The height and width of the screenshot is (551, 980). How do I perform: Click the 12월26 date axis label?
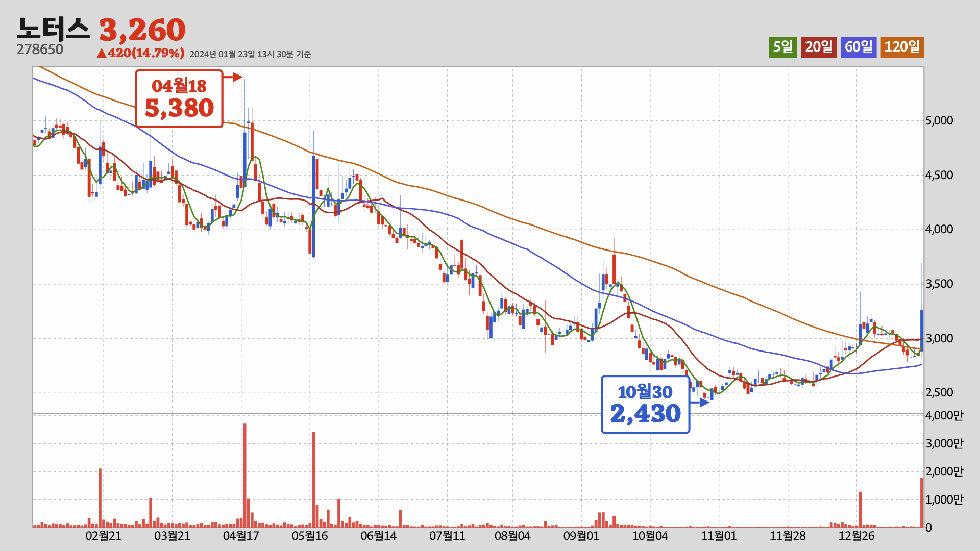point(856,536)
